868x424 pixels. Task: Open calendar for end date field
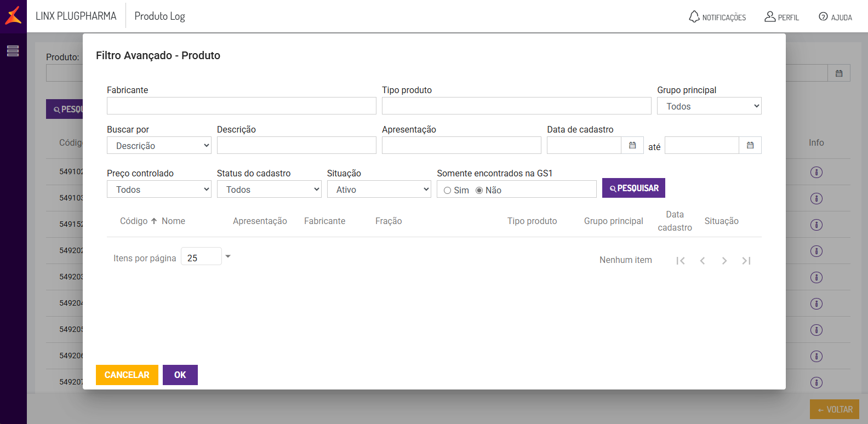pyautogui.click(x=750, y=145)
